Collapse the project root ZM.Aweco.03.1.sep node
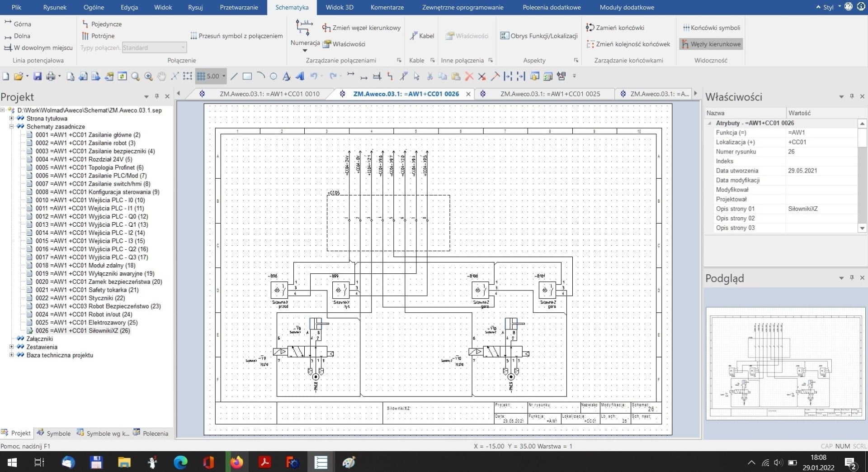Screen dimensions: 868x472 (3, 110)
